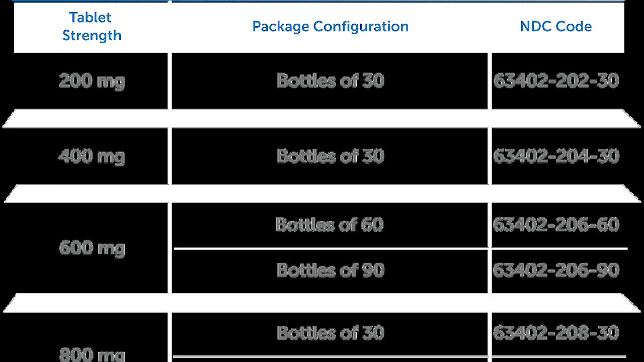Click NDC code 63402-206-60
The image size is (644, 362).
(556, 225)
